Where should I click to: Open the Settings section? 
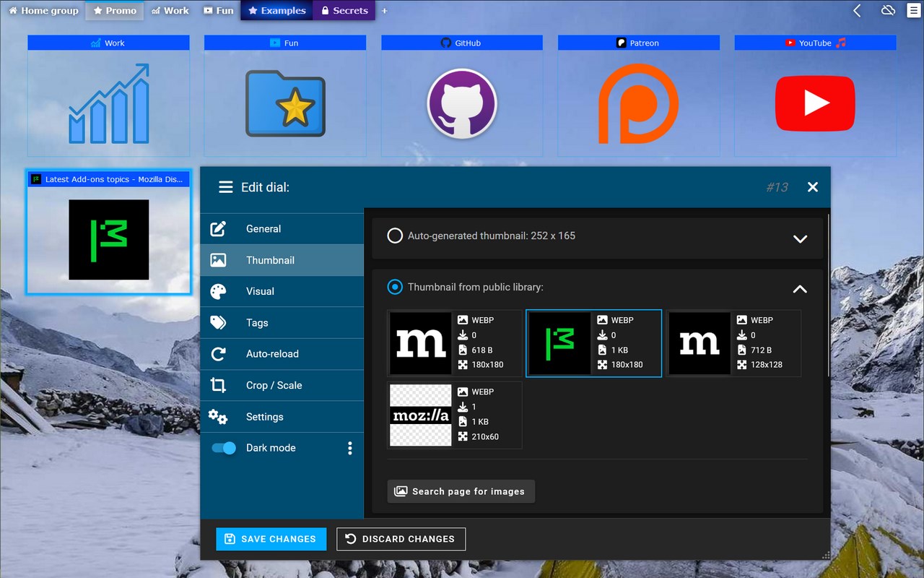point(282,417)
